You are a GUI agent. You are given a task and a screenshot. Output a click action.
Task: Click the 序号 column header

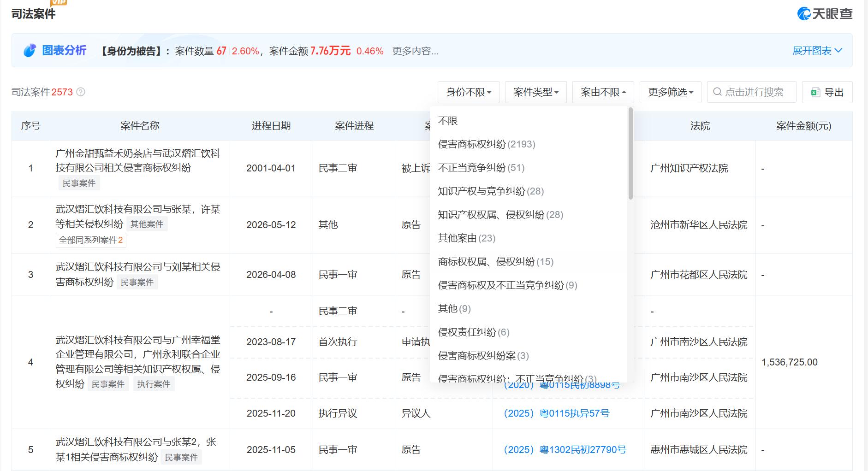click(31, 126)
